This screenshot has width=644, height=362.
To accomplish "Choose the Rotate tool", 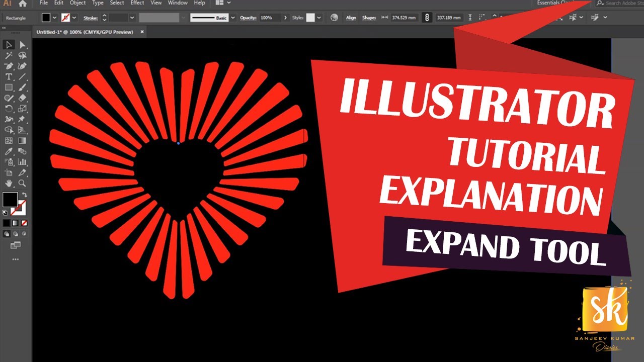I will click(9, 108).
